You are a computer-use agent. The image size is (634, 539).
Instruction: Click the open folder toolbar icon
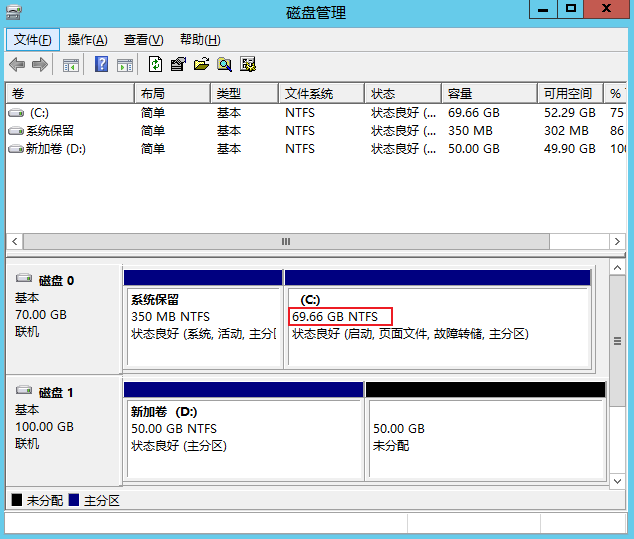click(x=201, y=65)
